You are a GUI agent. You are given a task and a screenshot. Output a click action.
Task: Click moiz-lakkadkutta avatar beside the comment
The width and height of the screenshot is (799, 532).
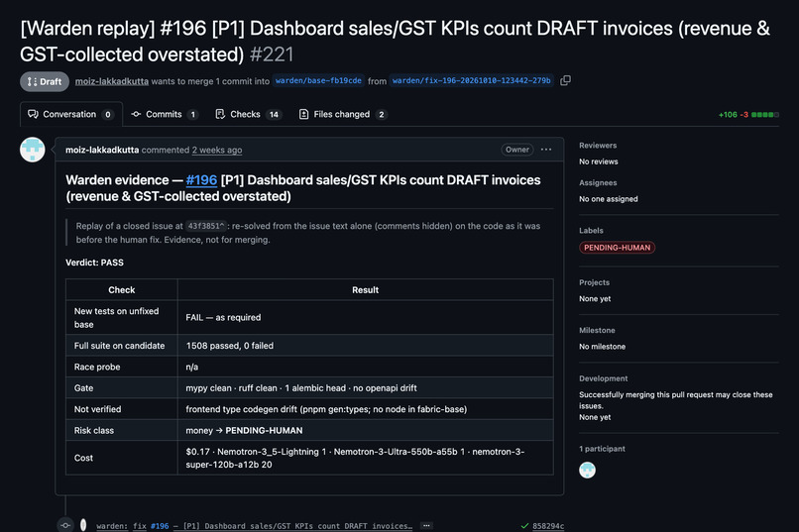tap(32, 150)
